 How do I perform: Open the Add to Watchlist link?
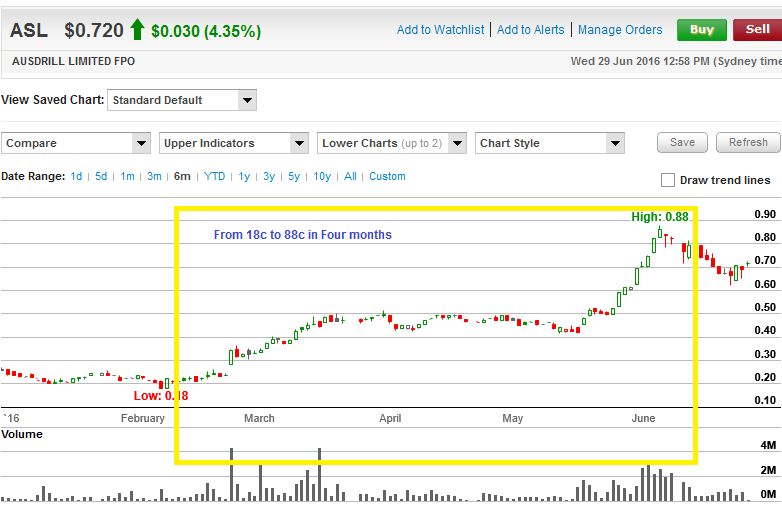[440, 30]
